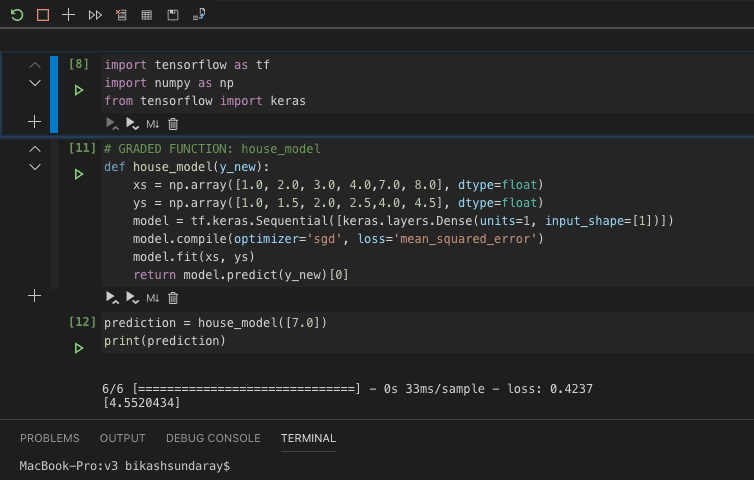Run the house_model function cell
This screenshot has width=754, height=480.
click(78, 174)
